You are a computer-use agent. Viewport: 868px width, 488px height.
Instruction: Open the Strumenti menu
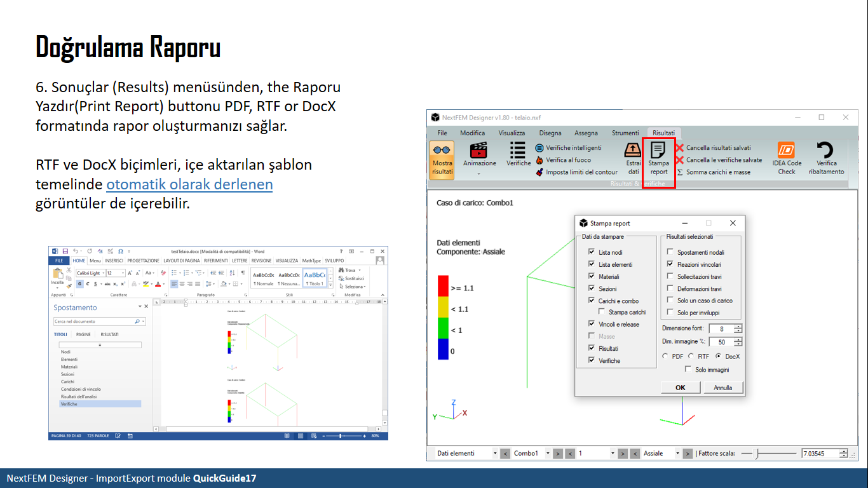625,133
